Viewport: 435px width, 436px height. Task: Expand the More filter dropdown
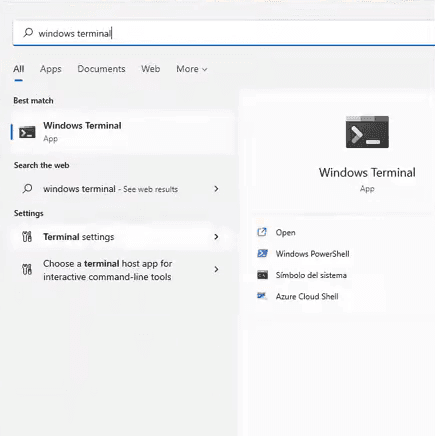(192, 69)
